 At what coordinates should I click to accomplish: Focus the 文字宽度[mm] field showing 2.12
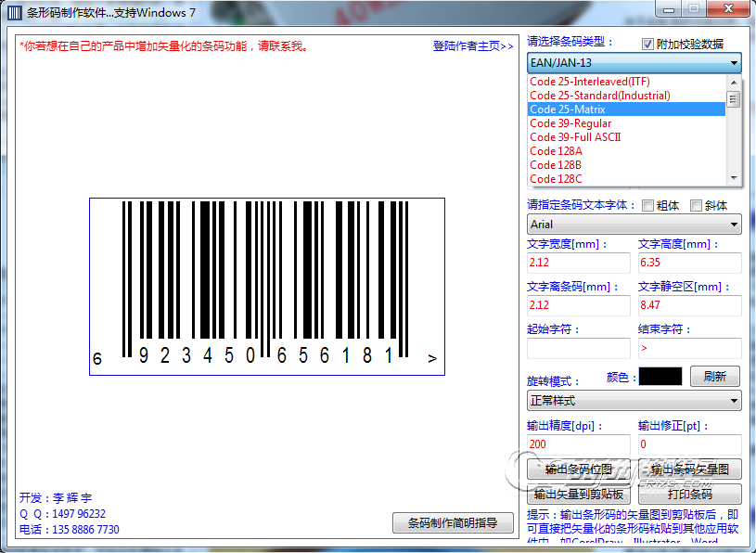coord(579,263)
